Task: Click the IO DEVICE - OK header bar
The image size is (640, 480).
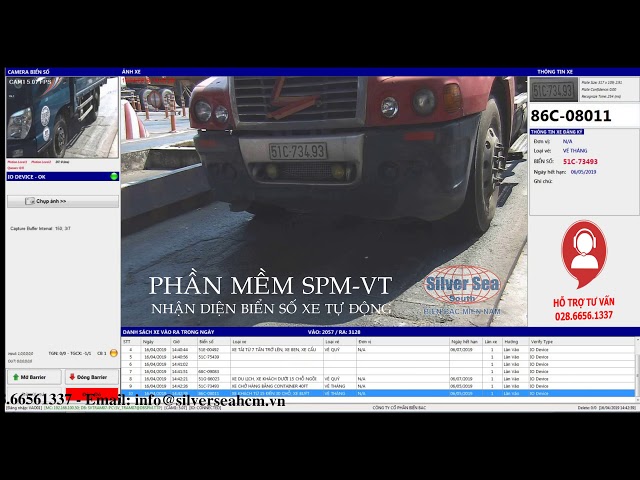Action: pyautogui.click(x=63, y=177)
